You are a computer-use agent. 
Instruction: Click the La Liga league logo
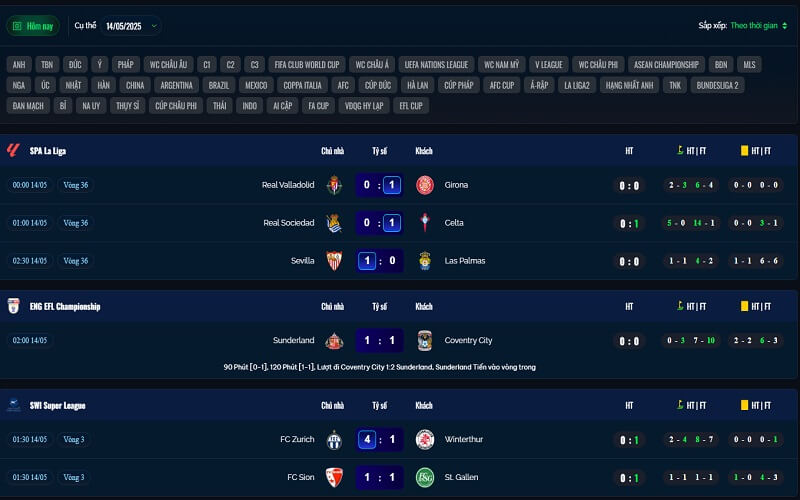(13, 151)
